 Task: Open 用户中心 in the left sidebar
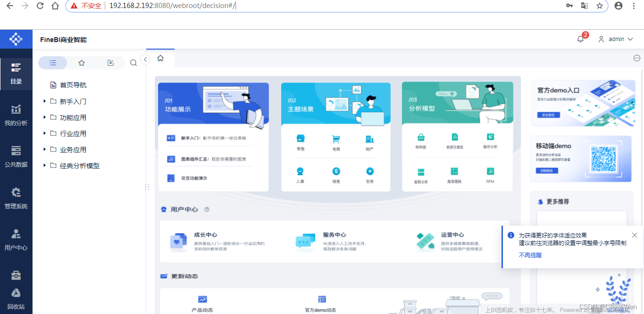16,240
